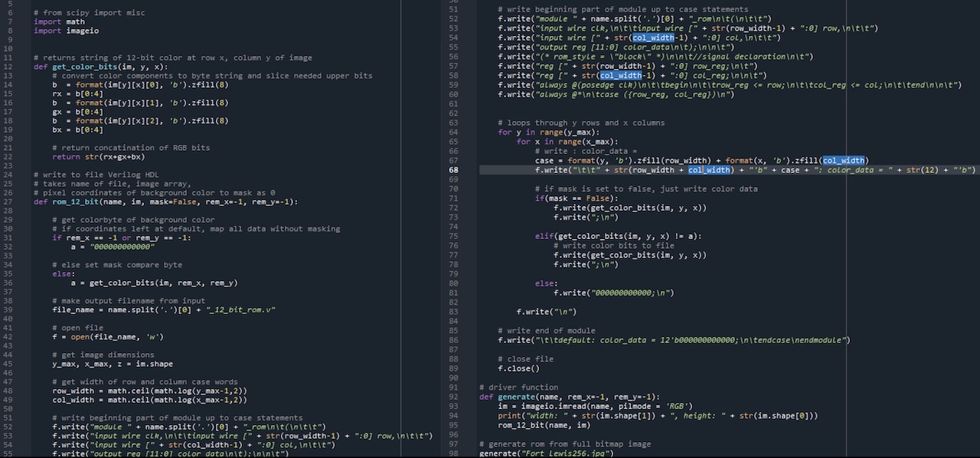Click the 'im = imageio.imread' line

click(x=596, y=406)
